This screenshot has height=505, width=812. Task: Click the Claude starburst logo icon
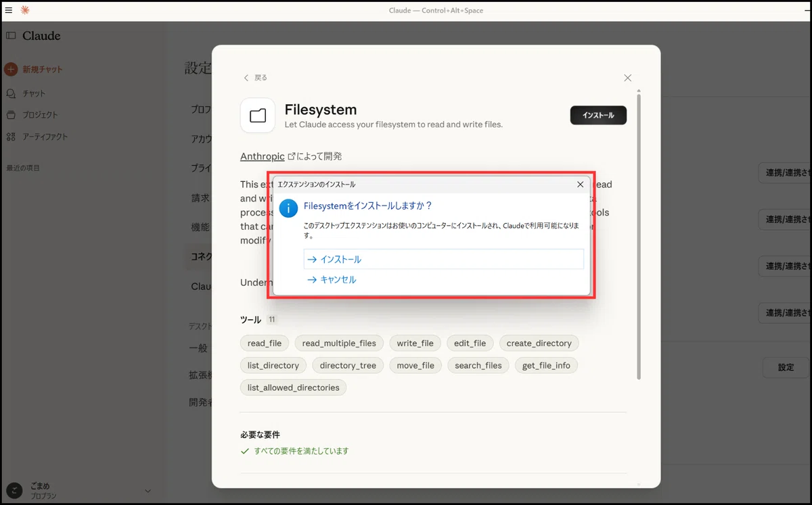click(x=25, y=10)
